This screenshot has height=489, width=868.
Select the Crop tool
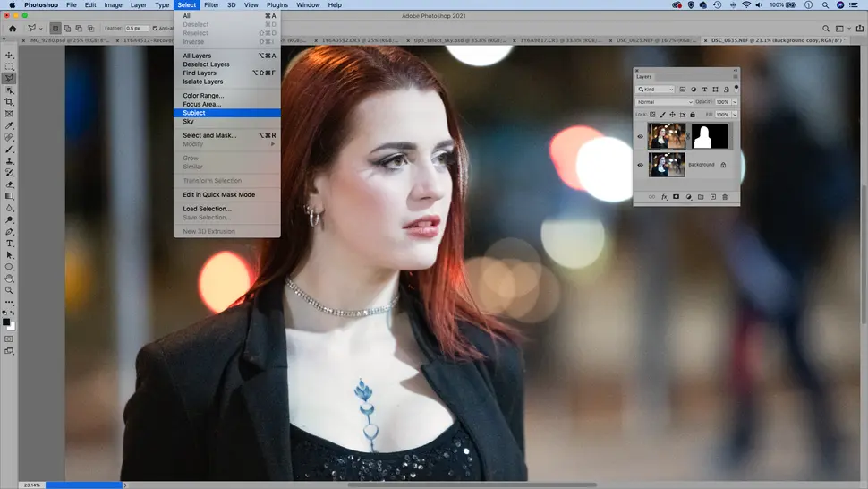click(10, 102)
